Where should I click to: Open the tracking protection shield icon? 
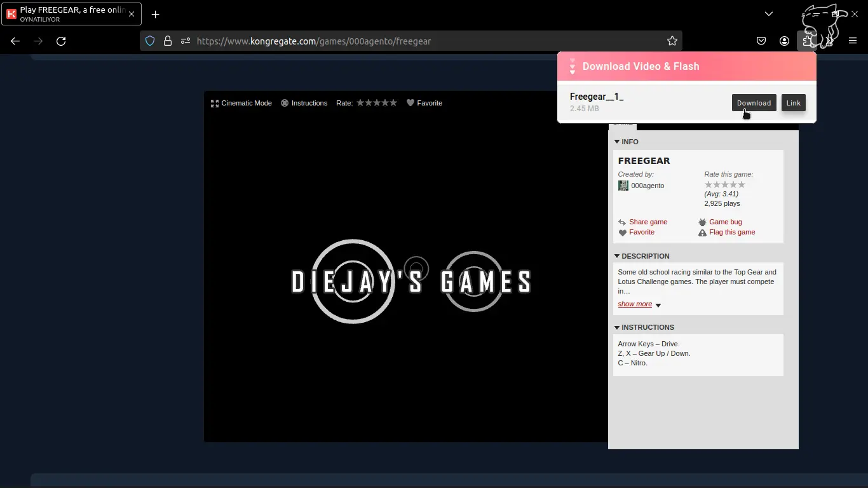150,41
